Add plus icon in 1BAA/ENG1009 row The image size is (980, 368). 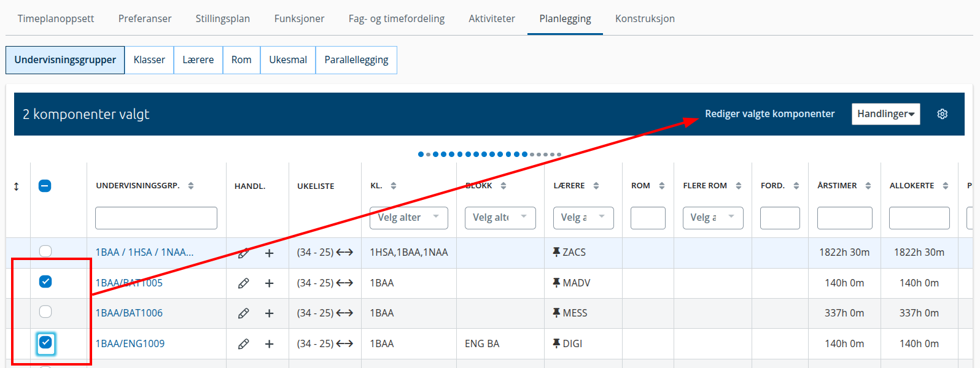pyautogui.click(x=269, y=344)
